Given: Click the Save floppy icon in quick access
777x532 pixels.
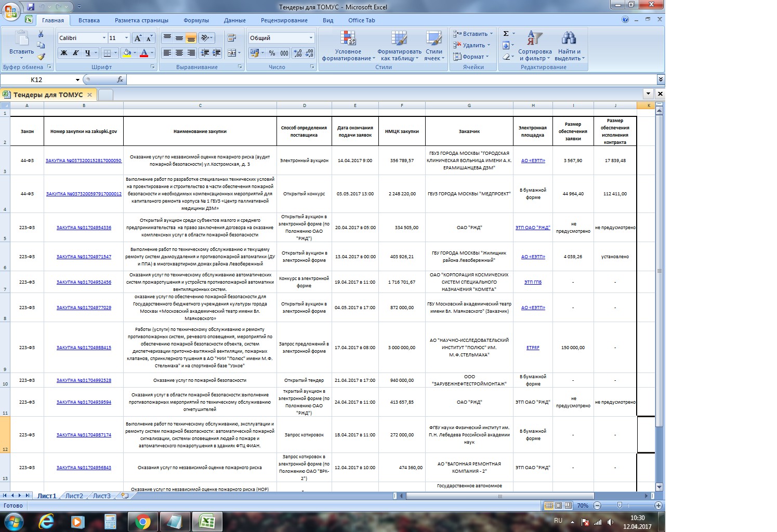Looking at the screenshot, I should point(31,7).
